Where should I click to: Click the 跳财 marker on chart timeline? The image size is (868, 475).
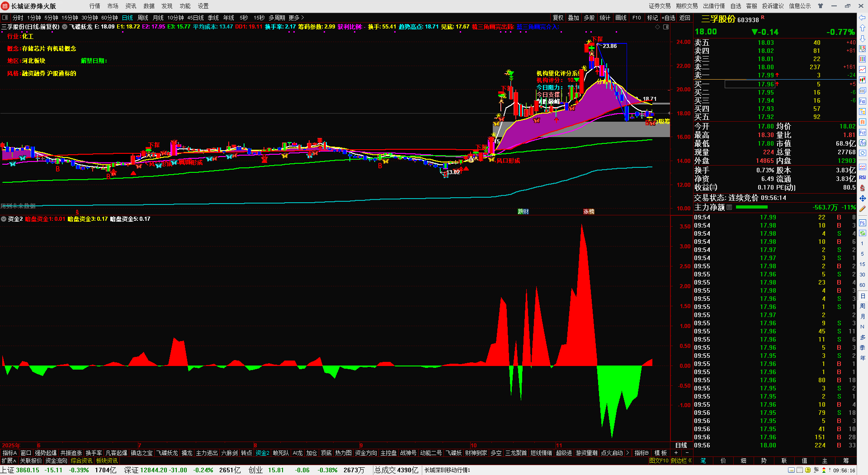[524, 211]
